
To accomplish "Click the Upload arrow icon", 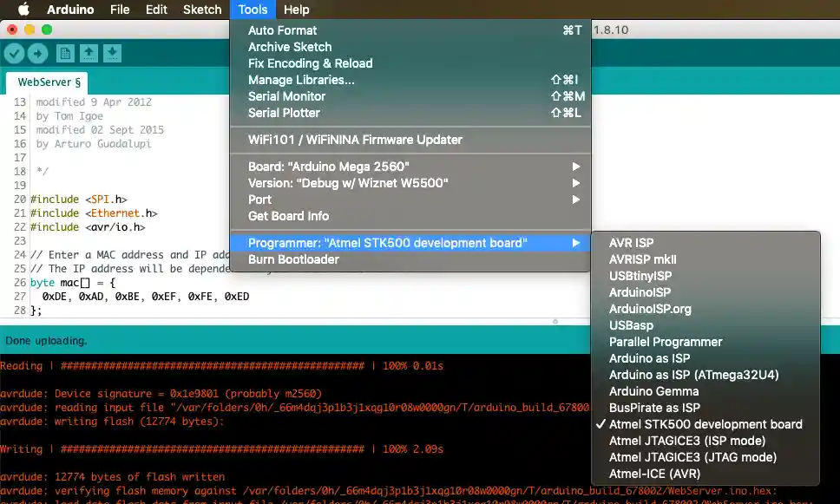I will click(x=36, y=53).
